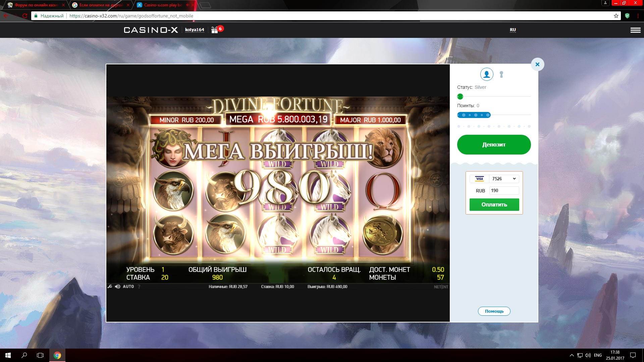Switch to the Google search tab
This screenshot has height=362, width=644.
100,5
